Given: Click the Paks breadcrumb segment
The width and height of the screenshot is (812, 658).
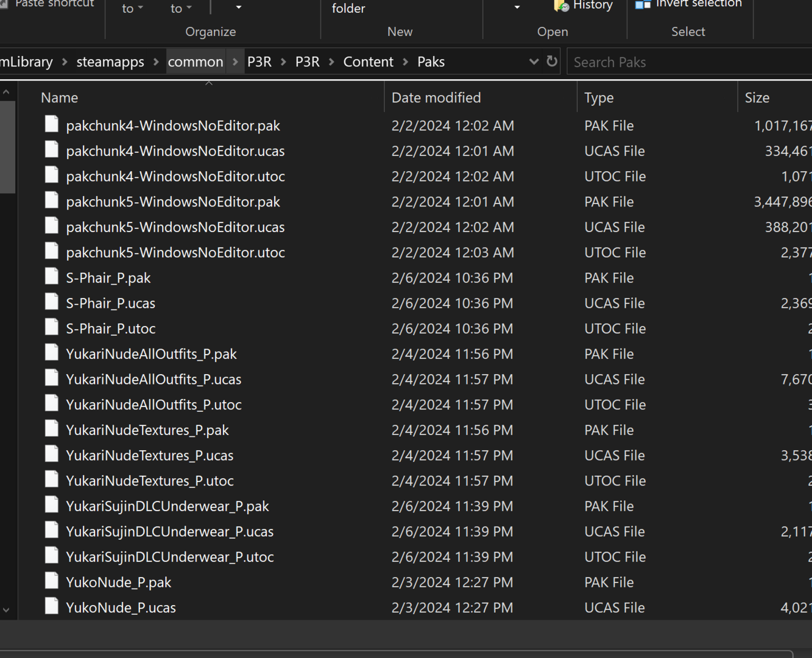Looking at the screenshot, I should click(431, 62).
